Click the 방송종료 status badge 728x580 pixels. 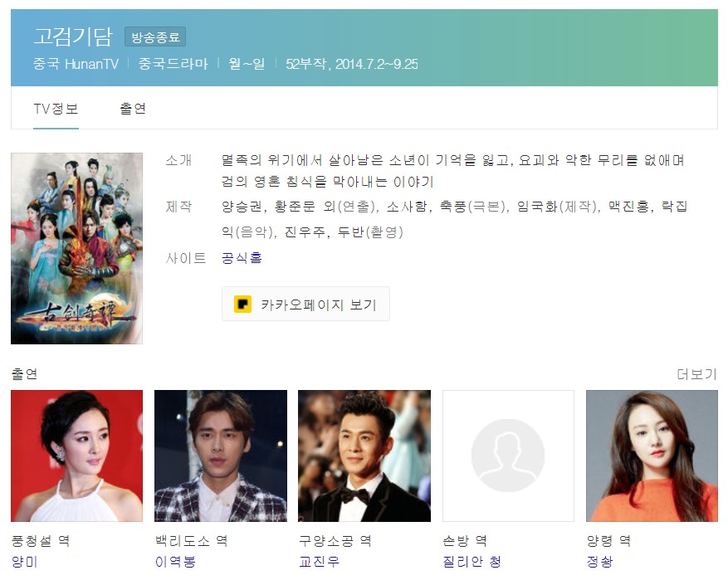pyautogui.click(x=155, y=37)
